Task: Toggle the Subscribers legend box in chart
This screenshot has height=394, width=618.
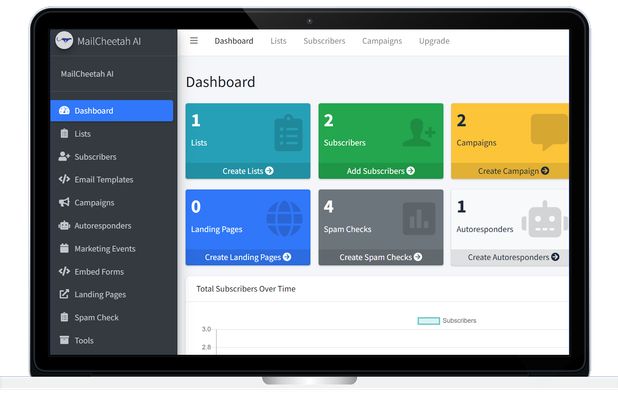Action: pyautogui.click(x=428, y=321)
